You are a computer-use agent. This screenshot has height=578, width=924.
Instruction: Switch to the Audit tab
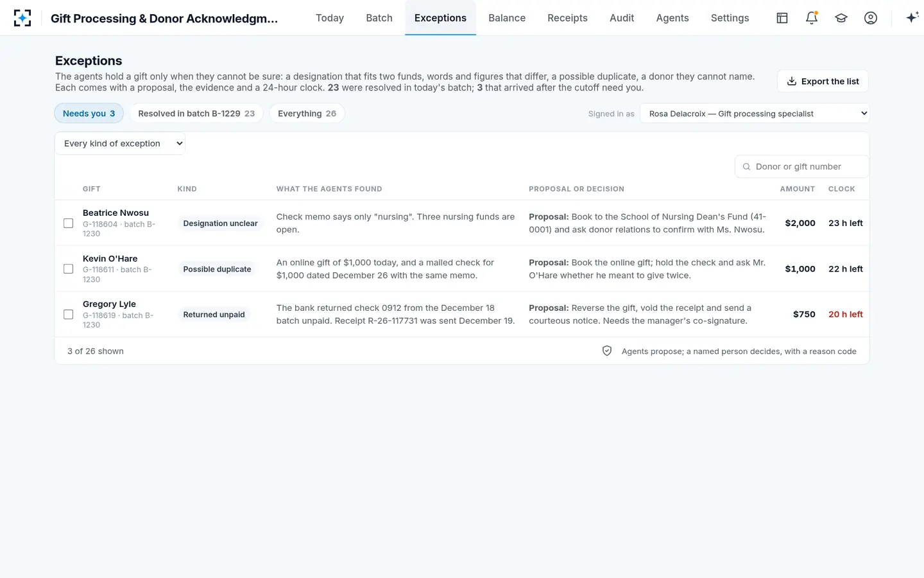[x=622, y=18]
